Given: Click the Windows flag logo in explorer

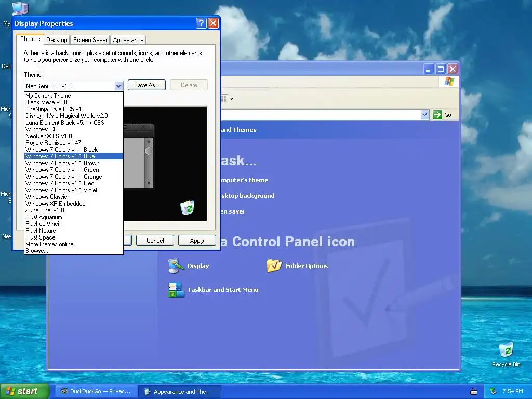Looking at the screenshot, I should pyautogui.click(x=449, y=82).
